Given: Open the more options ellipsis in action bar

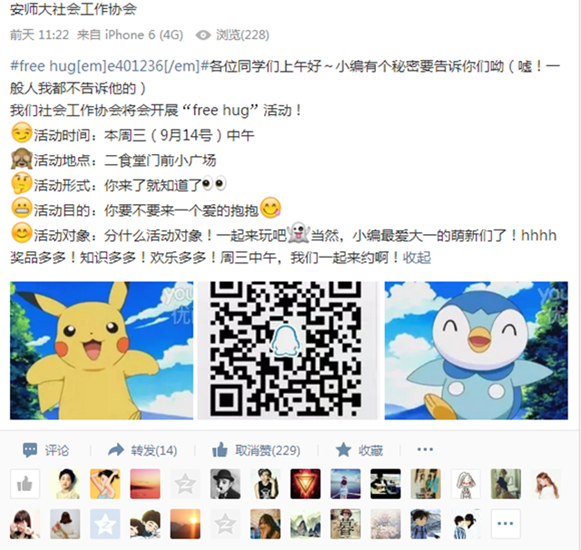Looking at the screenshot, I should click(425, 450).
